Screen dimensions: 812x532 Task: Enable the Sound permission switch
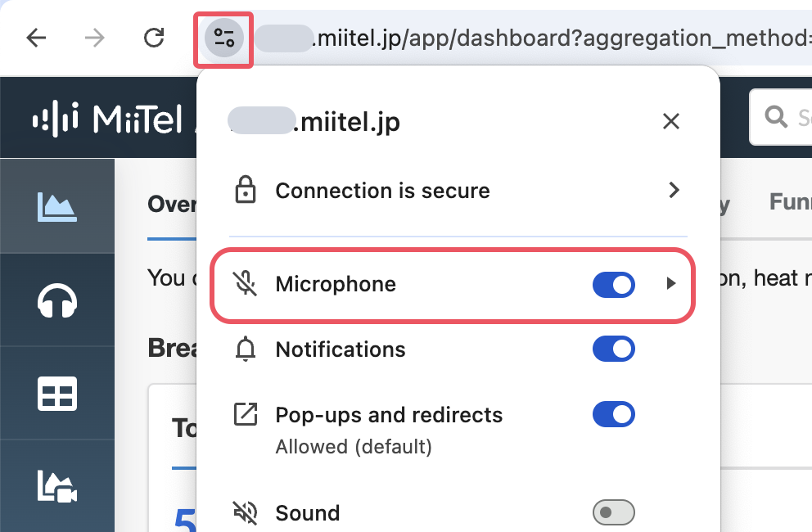coord(614,512)
